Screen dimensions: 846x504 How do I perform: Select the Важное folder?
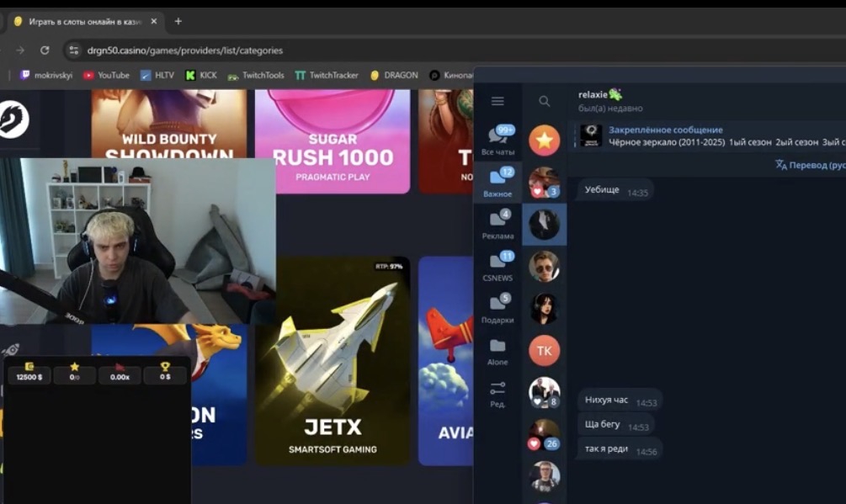point(497,183)
